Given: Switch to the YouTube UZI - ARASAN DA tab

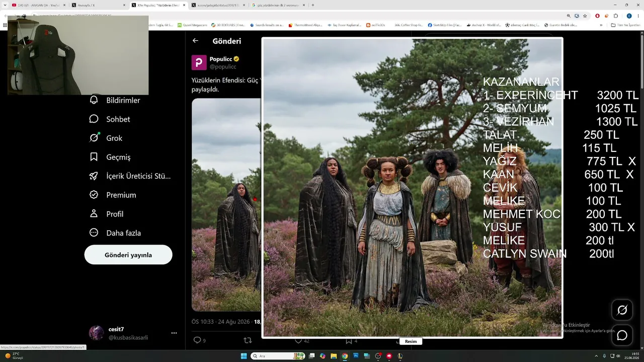Looking at the screenshot, I should [x=39, y=5].
